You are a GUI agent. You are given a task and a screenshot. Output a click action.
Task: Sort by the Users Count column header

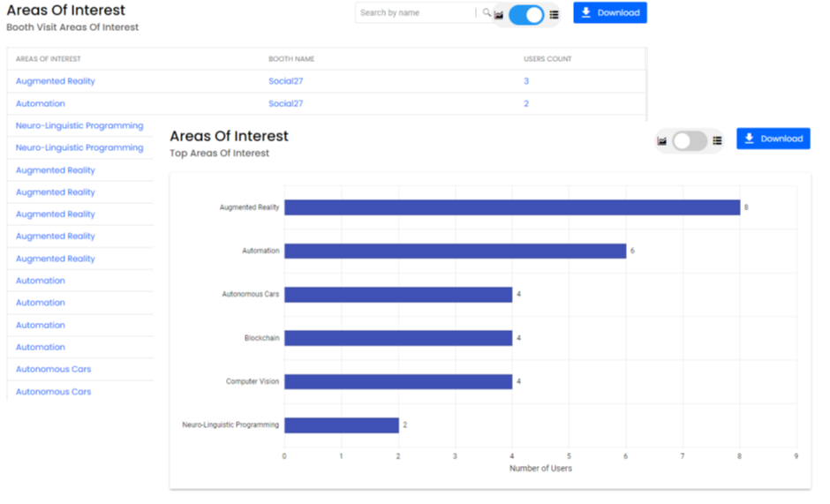[547, 59]
